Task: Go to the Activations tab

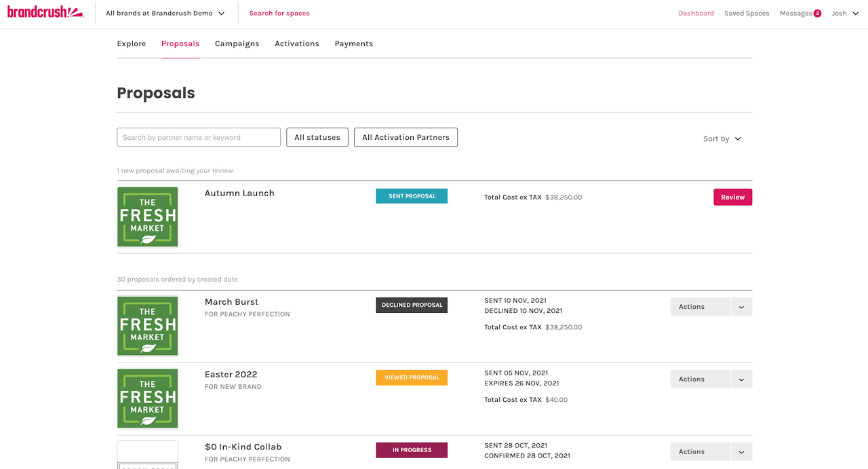Action: pos(296,43)
